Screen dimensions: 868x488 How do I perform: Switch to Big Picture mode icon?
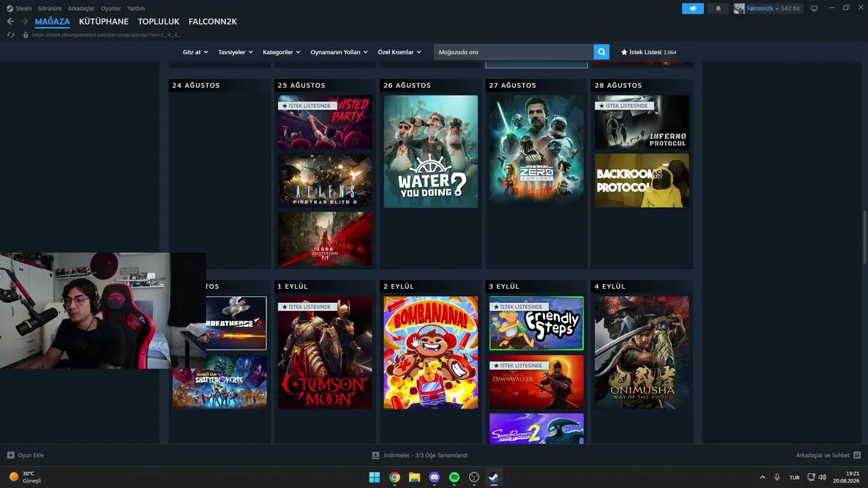click(814, 8)
